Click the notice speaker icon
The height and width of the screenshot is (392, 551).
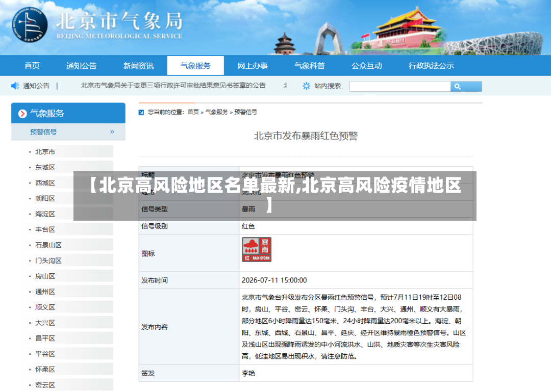[15, 86]
